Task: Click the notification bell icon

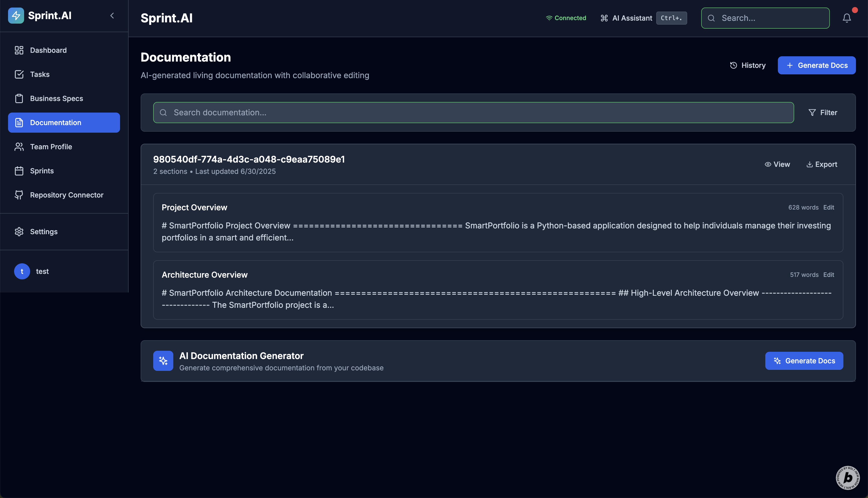Action: coord(846,18)
